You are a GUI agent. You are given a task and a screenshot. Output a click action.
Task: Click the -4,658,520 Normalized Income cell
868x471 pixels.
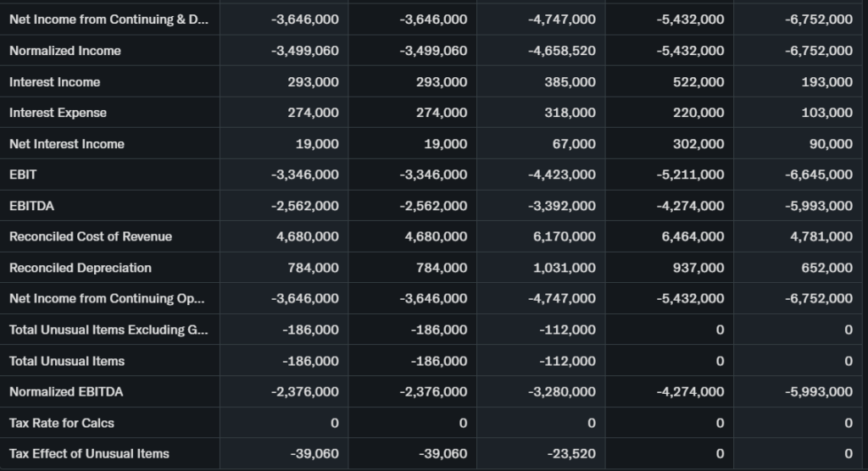point(561,51)
